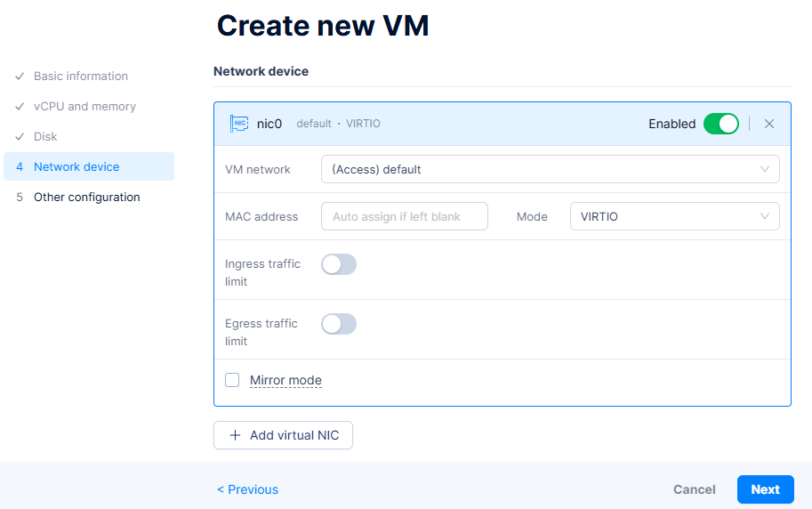Go to Other configuration step

pos(86,198)
